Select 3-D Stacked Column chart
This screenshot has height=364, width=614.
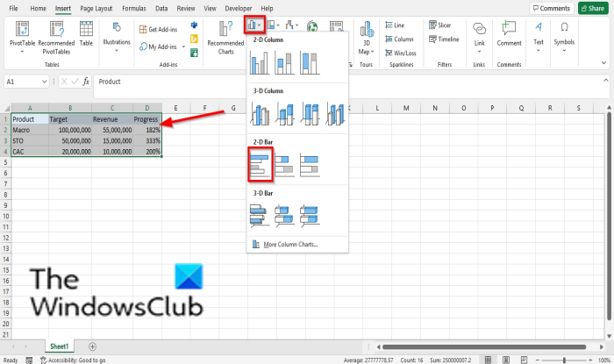285,113
